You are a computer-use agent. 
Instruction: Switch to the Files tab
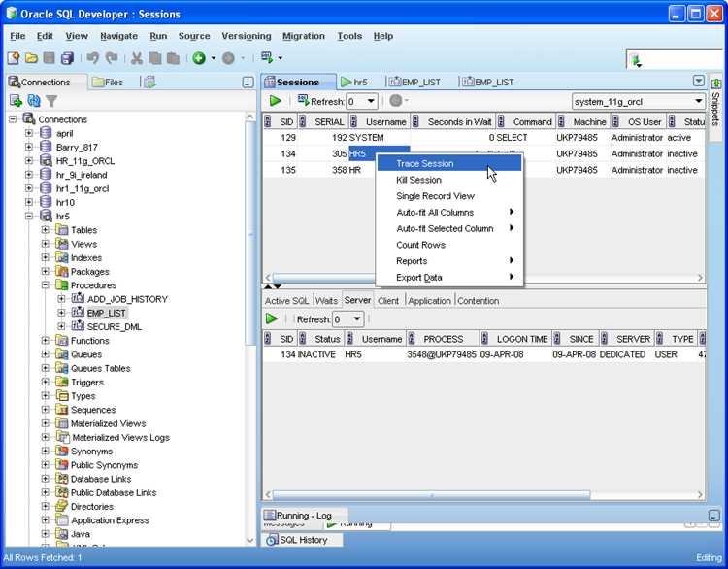[x=108, y=83]
